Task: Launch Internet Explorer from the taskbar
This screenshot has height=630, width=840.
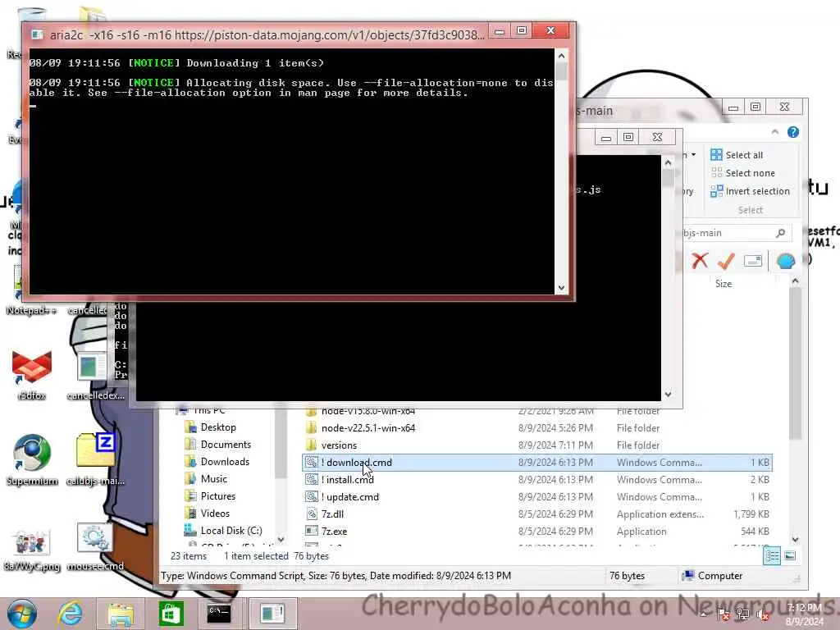Action: [71, 614]
